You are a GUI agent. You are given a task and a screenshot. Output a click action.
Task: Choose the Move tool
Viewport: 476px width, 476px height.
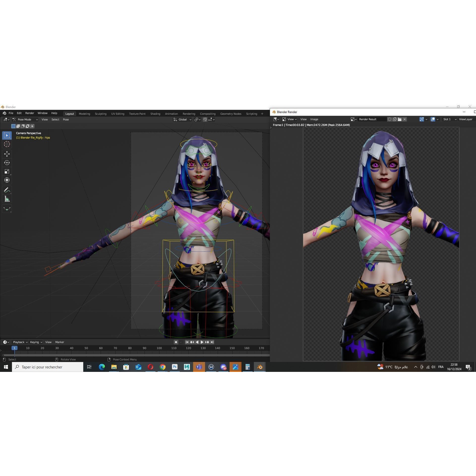(x=7, y=154)
